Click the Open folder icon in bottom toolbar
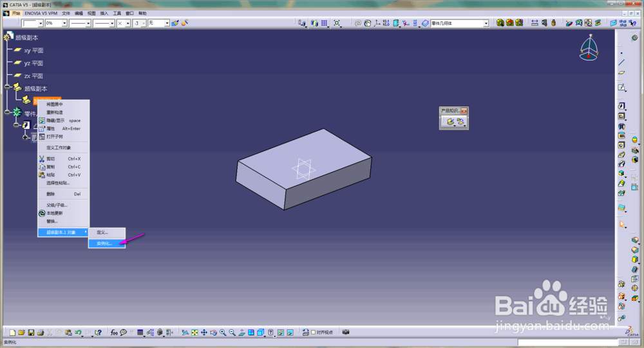 tap(21, 333)
